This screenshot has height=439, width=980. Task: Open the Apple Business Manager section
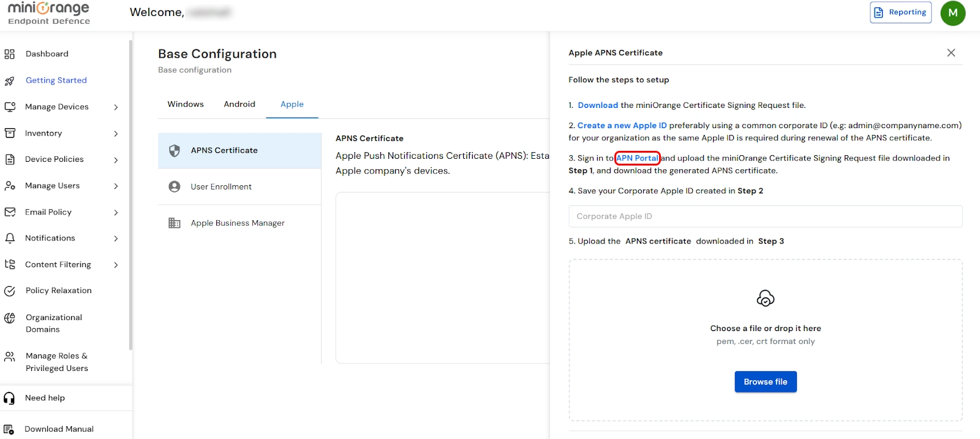pos(239,223)
